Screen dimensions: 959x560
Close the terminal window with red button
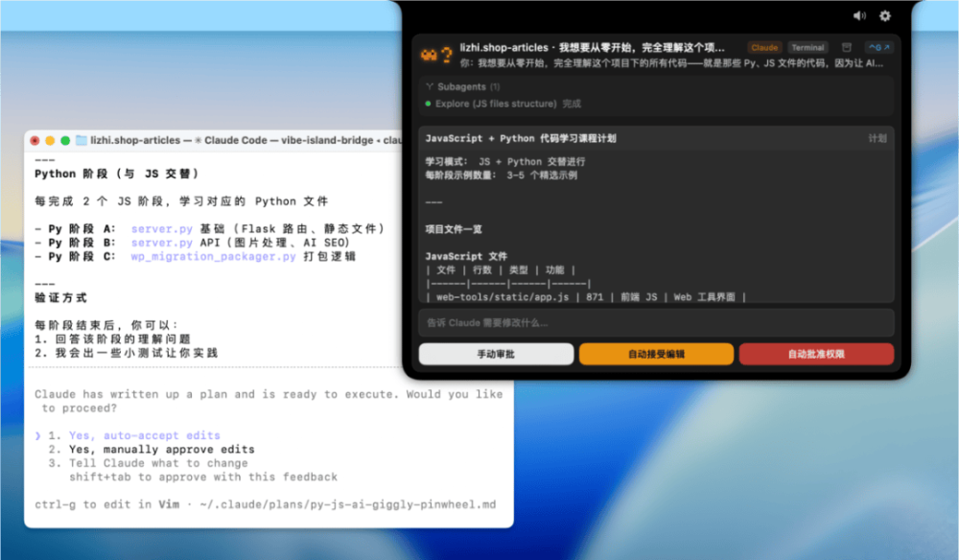pos(35,141)
